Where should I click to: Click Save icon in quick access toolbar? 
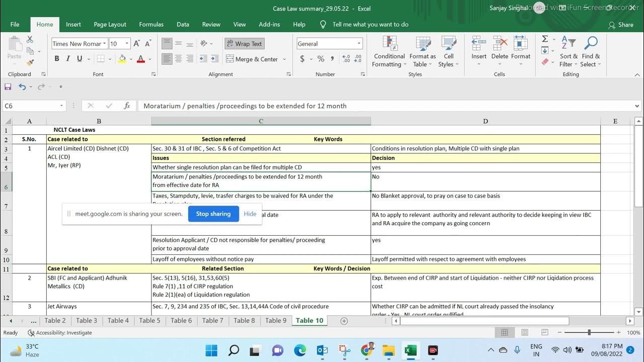(8, 86)
